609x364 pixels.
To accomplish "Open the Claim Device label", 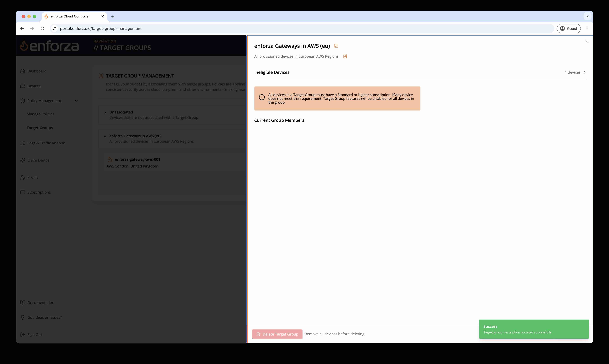I will click(x=38, y=160).
